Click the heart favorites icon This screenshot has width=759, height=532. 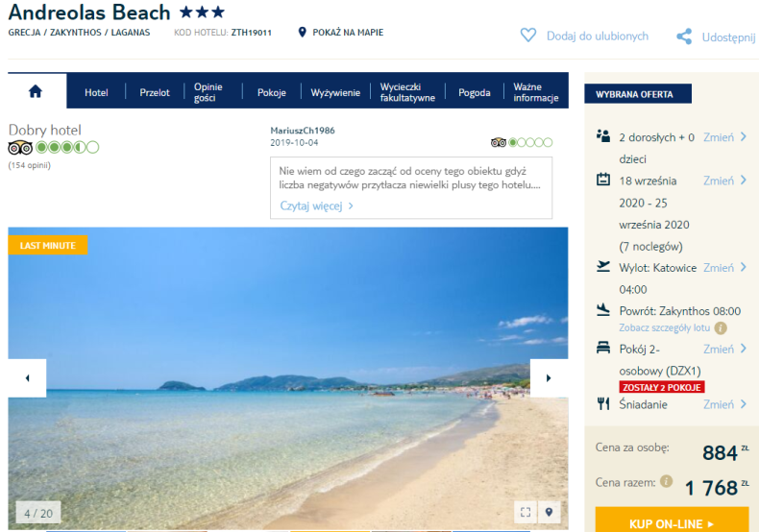527,36
